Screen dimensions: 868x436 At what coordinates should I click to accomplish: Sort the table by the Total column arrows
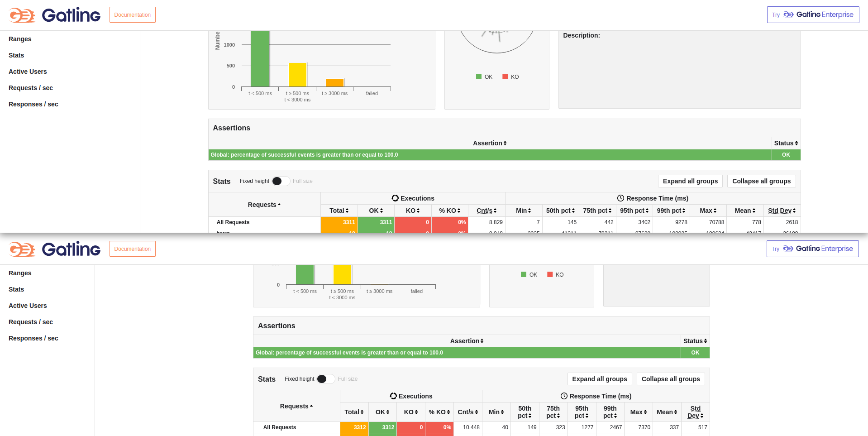[348, 211]
